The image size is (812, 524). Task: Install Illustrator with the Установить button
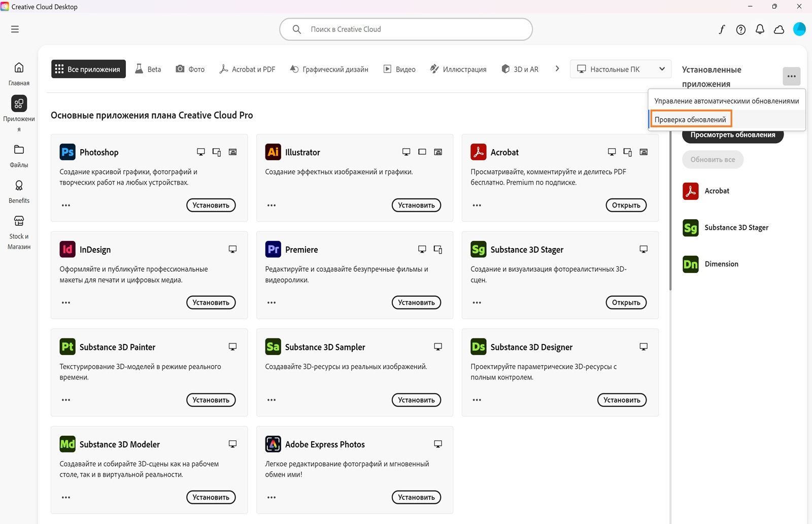coord(416,205)
